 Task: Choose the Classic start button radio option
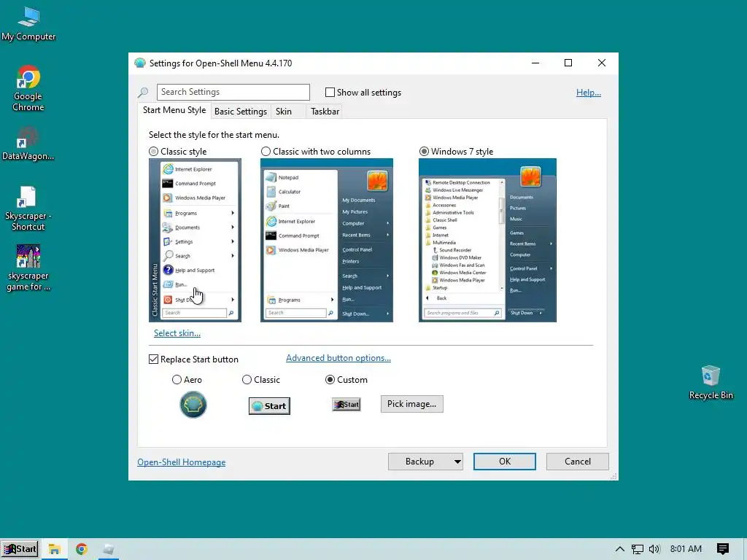coord(247,379)
